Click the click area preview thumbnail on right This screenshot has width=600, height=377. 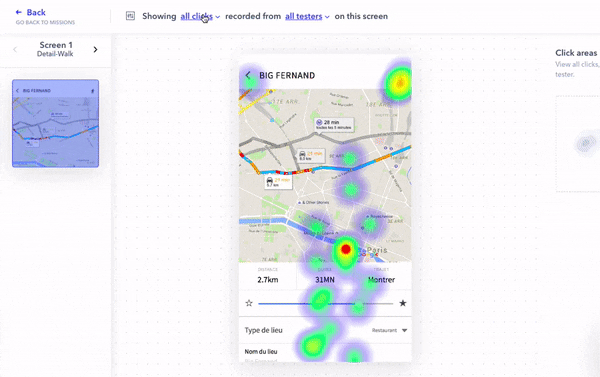(578, 144)
